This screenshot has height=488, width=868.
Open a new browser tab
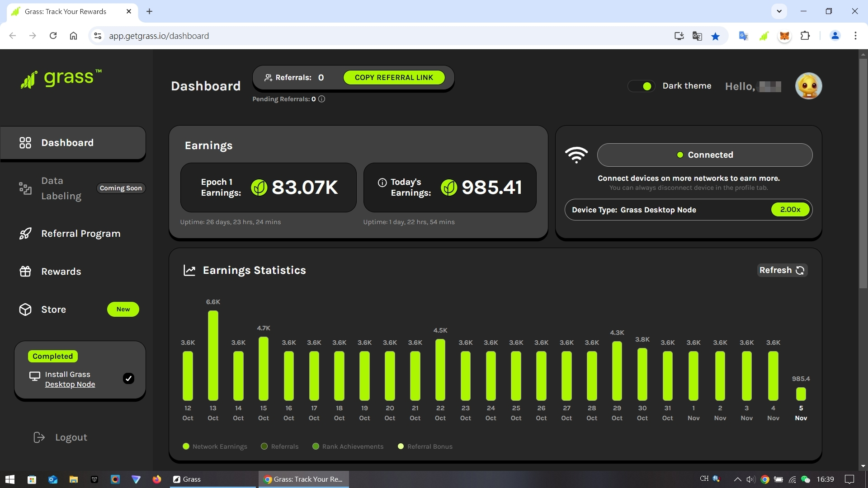click(x=150, y=11)
